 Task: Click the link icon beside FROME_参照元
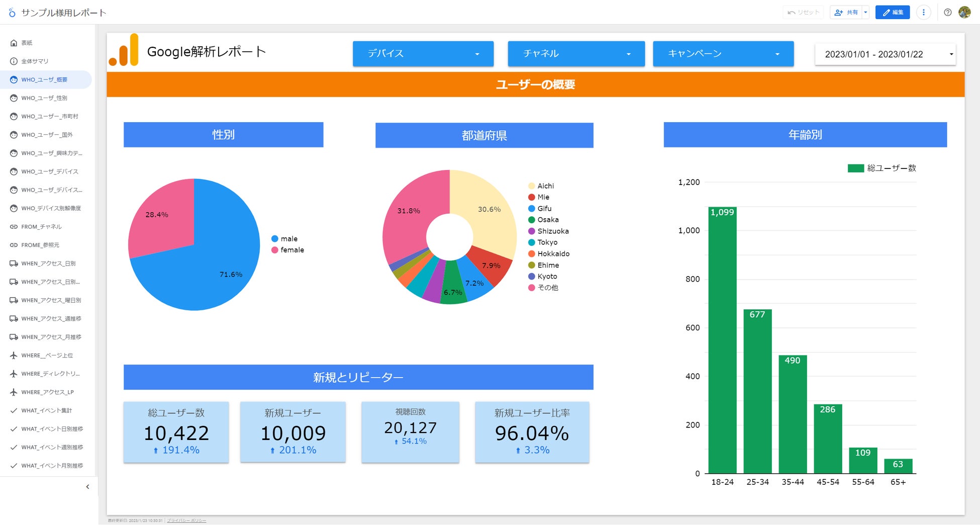click(14, 245)
